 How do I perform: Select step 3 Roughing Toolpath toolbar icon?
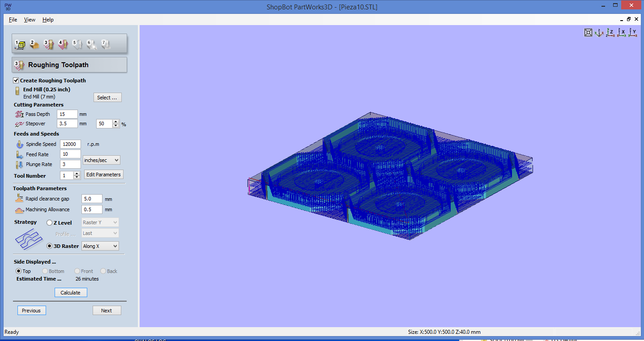(48, 44)
